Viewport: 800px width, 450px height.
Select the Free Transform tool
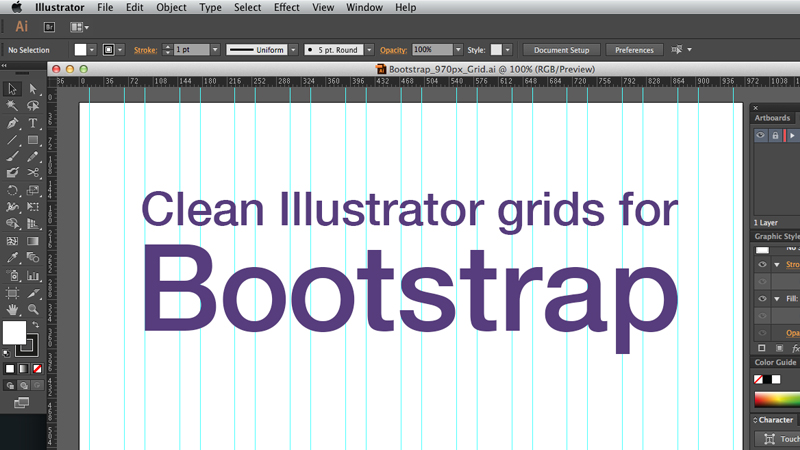point(33,207)
